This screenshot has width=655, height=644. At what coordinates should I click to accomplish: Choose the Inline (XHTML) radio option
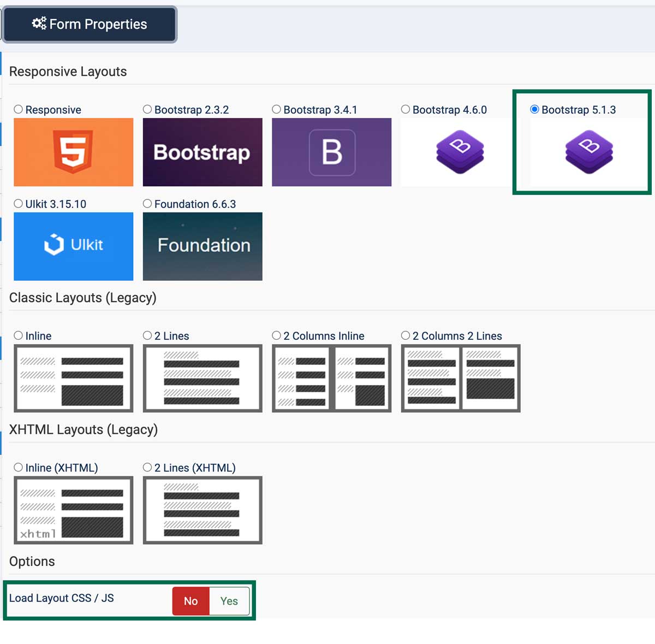[19, 468]
